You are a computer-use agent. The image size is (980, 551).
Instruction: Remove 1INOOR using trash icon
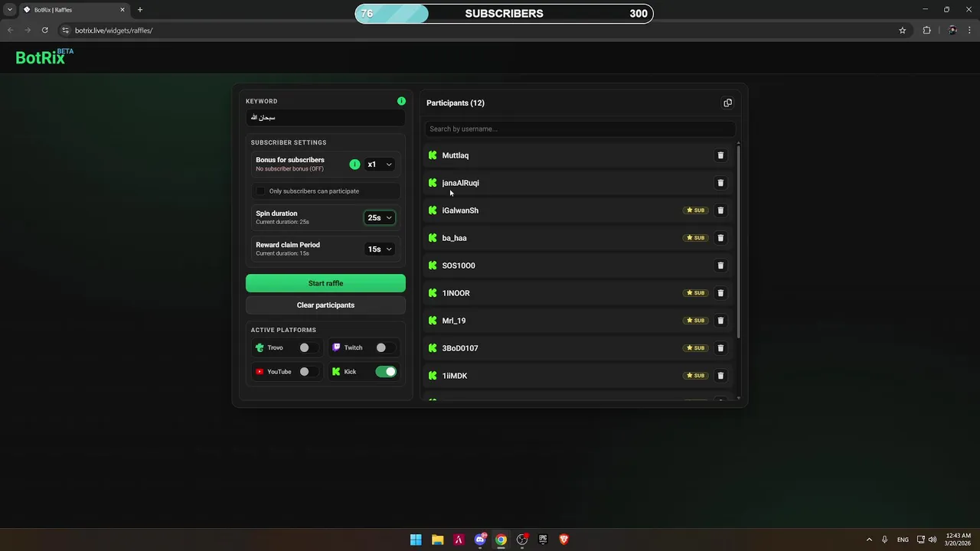pyautogui.click(x=720, y=293)
